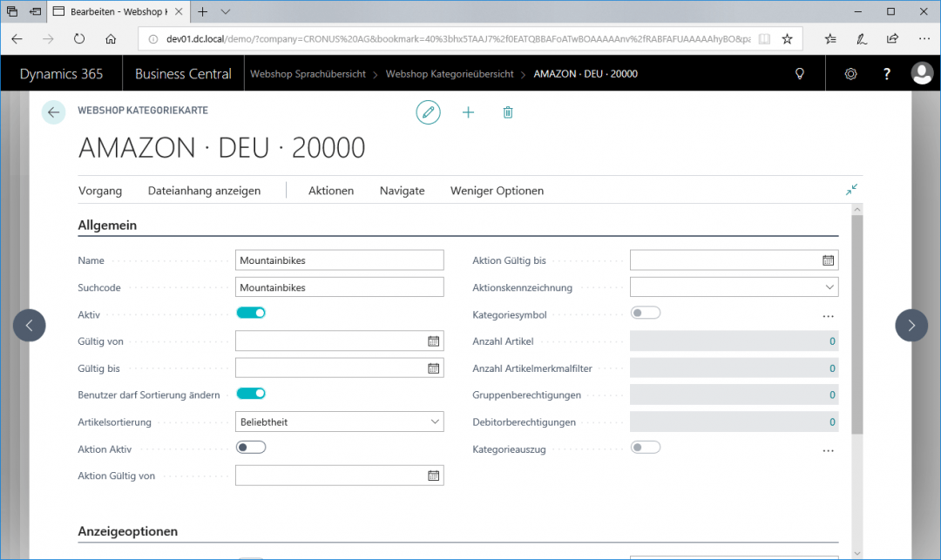Close the Bearbeiten - Webshop tab

(x=179, y=11)
